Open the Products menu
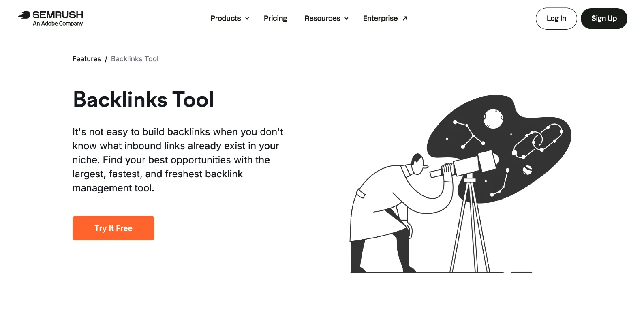This screenshot has height=322, width=644. pyautogui.click(x=229, y=18)
